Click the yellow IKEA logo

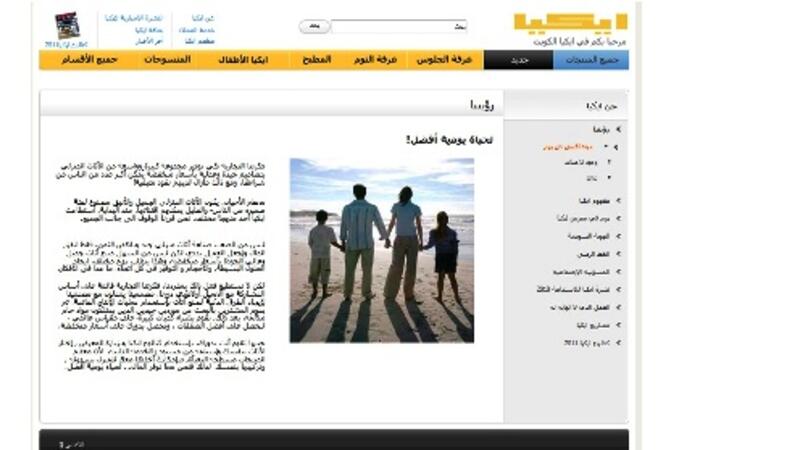tap(570, 23)
